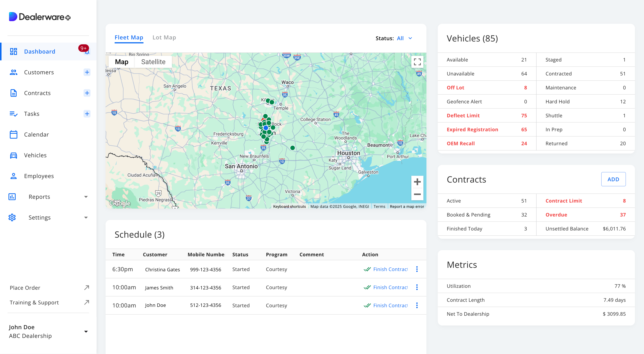Expand the Reports menu
644x354 pixels.
point(86,197)
